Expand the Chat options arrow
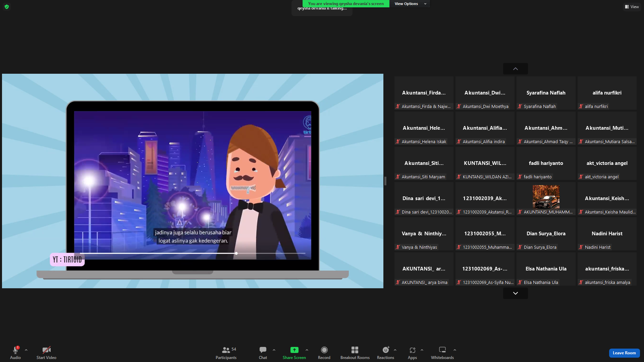This screenshot has width=644, height=362. click(274, 350)
